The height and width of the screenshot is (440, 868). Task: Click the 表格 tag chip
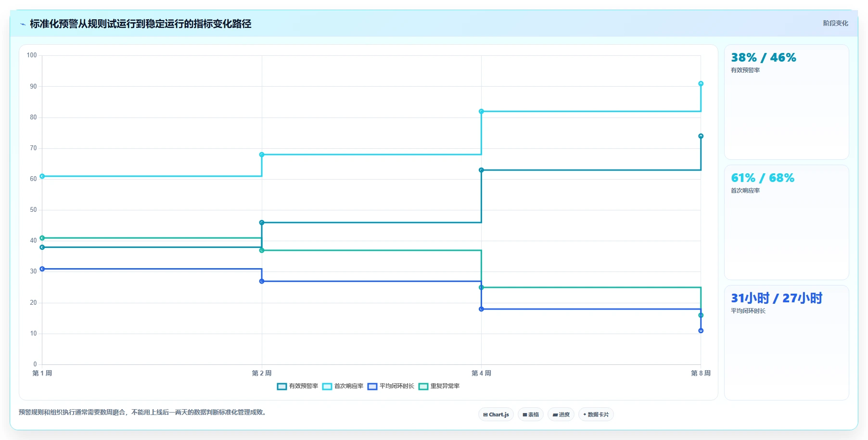(x=531, y=414)
